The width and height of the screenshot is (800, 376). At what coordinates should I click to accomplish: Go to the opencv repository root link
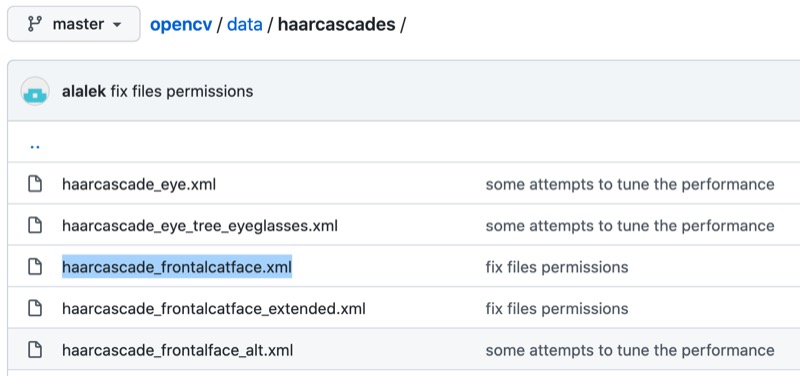[181, 24]
